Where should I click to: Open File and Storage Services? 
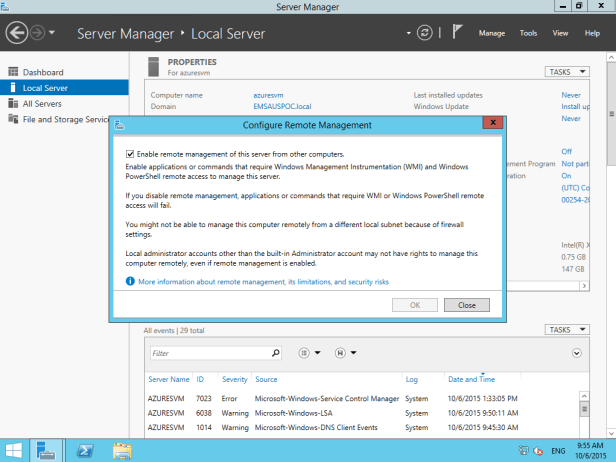(x=65, y=119)
